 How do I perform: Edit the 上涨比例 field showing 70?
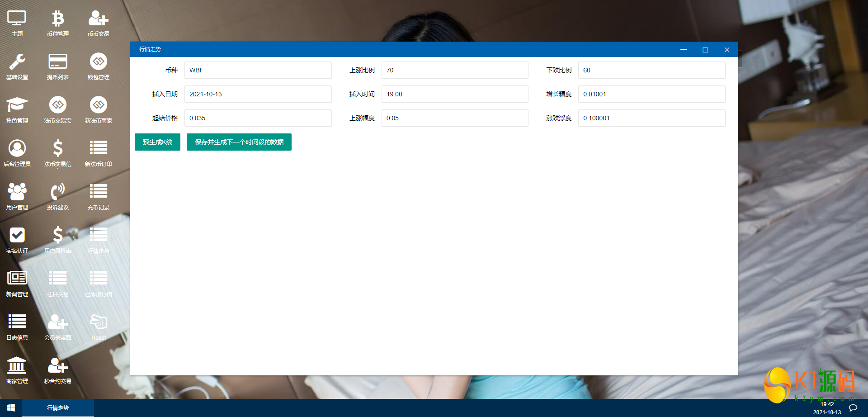pos(455,70)
